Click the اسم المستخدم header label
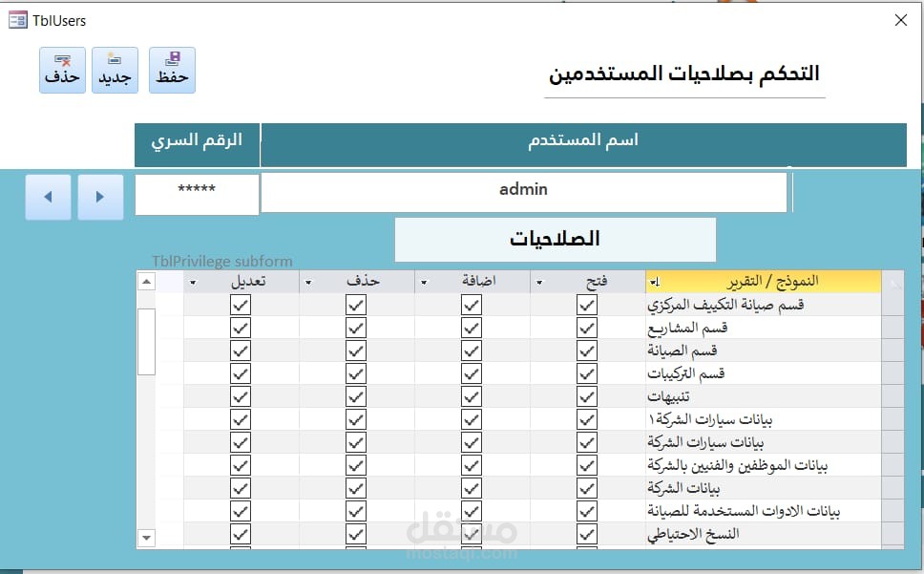The height and width of the screenshot is (574, 924). (583, 145)
